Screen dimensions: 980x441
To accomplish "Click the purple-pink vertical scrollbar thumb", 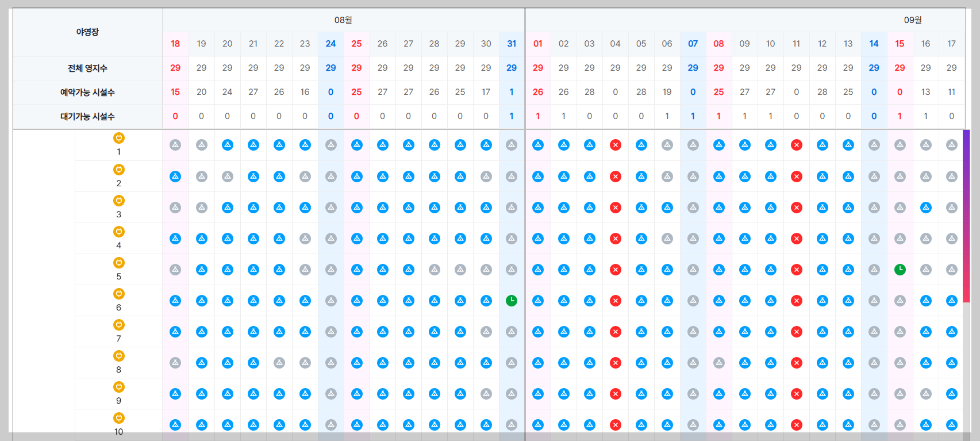I will tap(966, 216).
